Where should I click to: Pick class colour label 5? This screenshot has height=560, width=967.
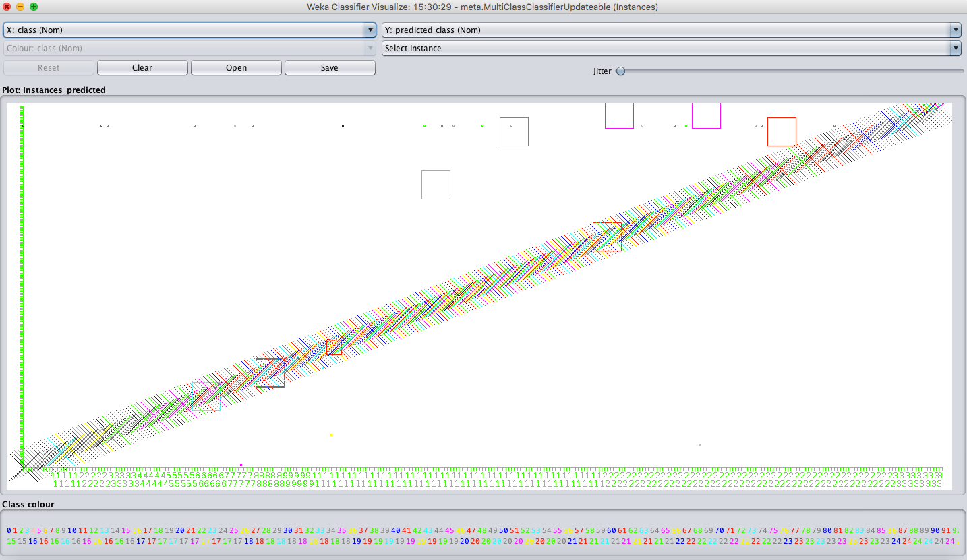(40, 530)
